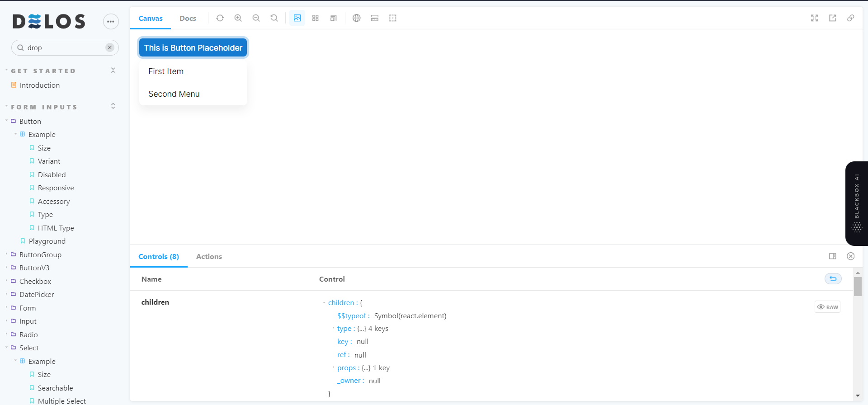
Task: Toggle RAW view for children control
Action: pyautogui.click(x=827, y=307)
